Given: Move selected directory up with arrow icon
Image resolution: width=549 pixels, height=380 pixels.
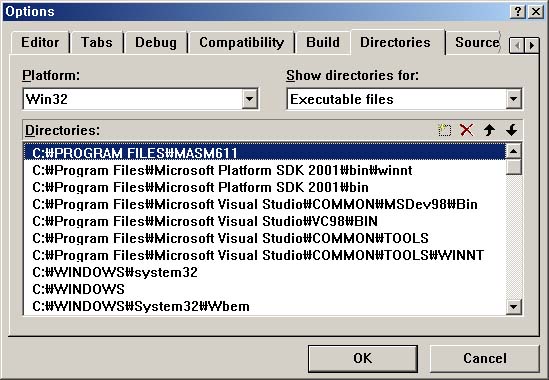Looking at the screenshot, I should (489, 130).
